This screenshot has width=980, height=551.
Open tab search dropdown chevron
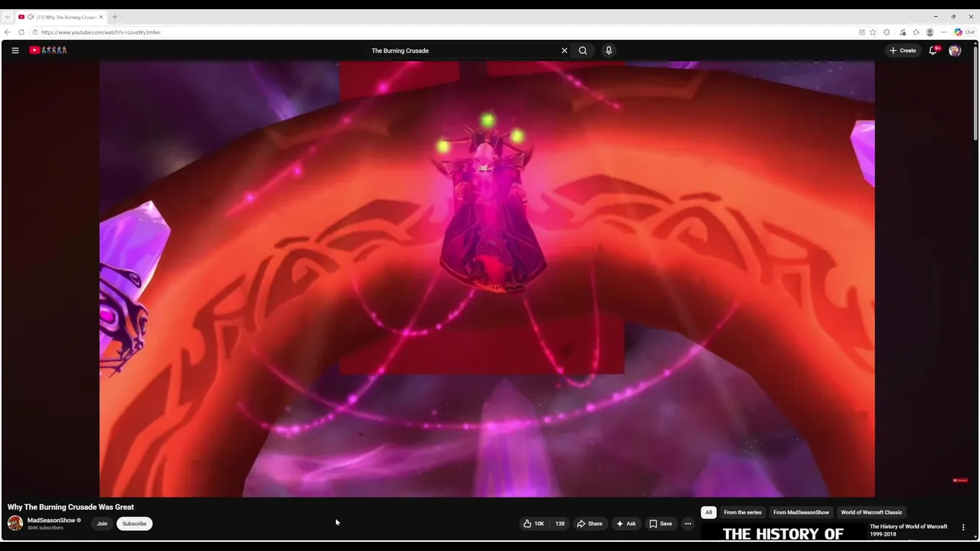point(7,17)
